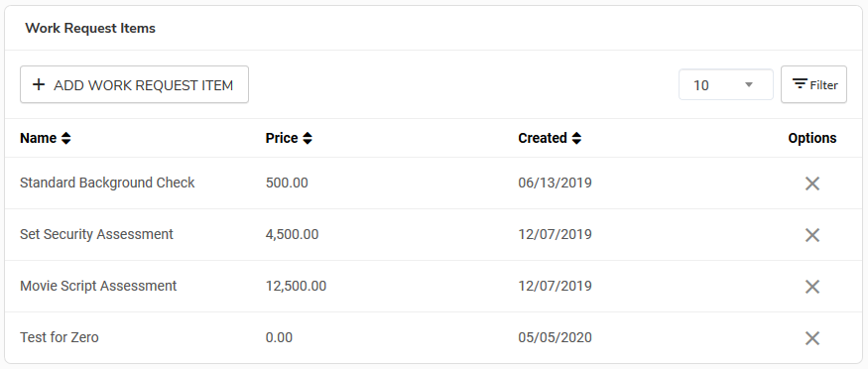The height and width of the screenshot is (369, 868).
Task: Select the Movie Script Assessment name
Action: tap(98, 286)
